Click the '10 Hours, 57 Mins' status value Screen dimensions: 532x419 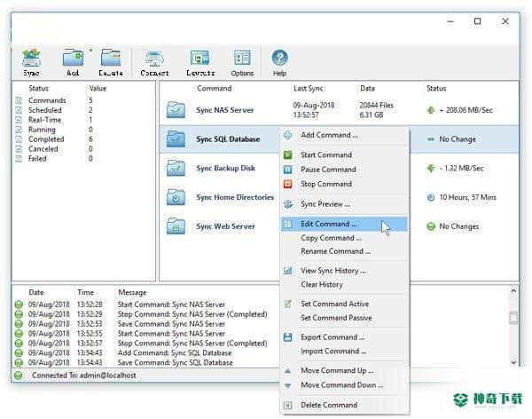(468, 197)
